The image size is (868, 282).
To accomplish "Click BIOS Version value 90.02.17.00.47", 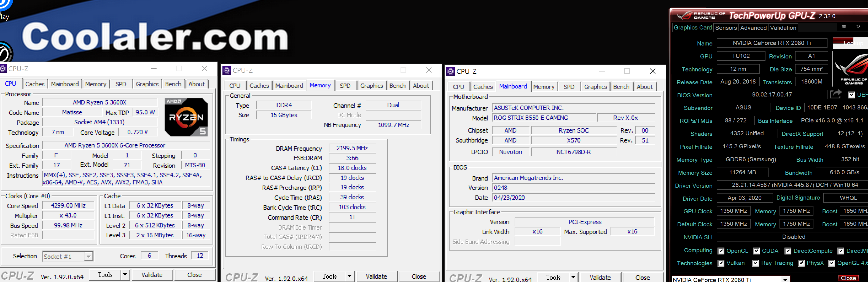I will point(772,94).
